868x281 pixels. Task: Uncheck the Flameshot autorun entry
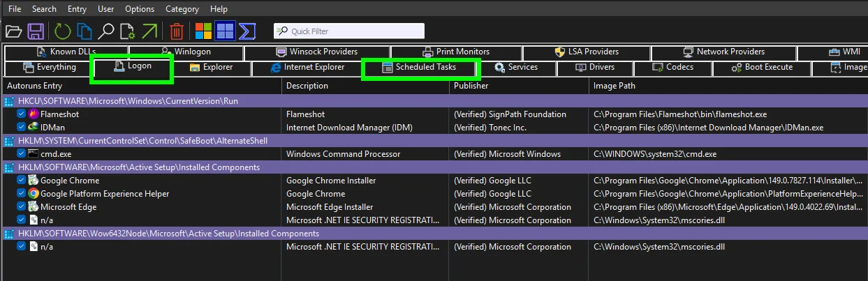click(21, 114)
